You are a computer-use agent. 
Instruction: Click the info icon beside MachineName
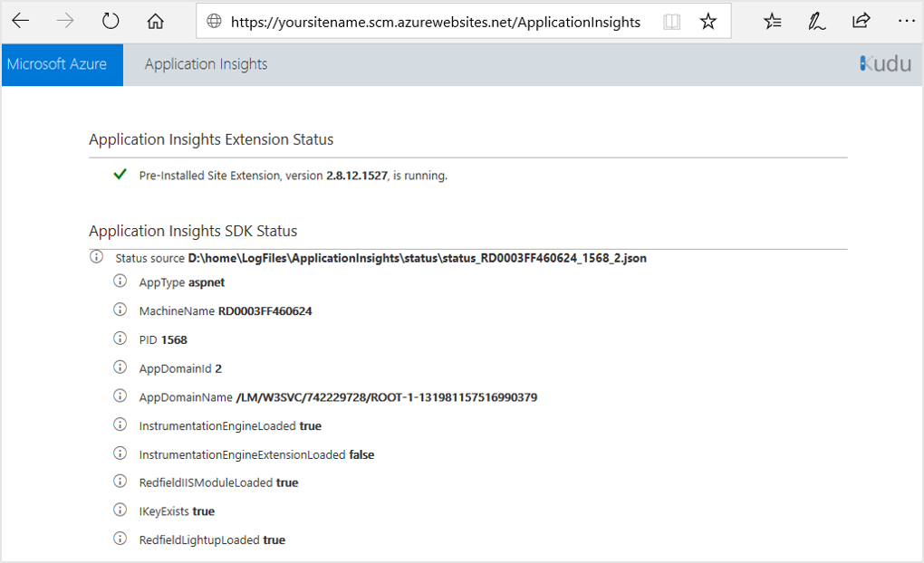(x=119, y=310)
